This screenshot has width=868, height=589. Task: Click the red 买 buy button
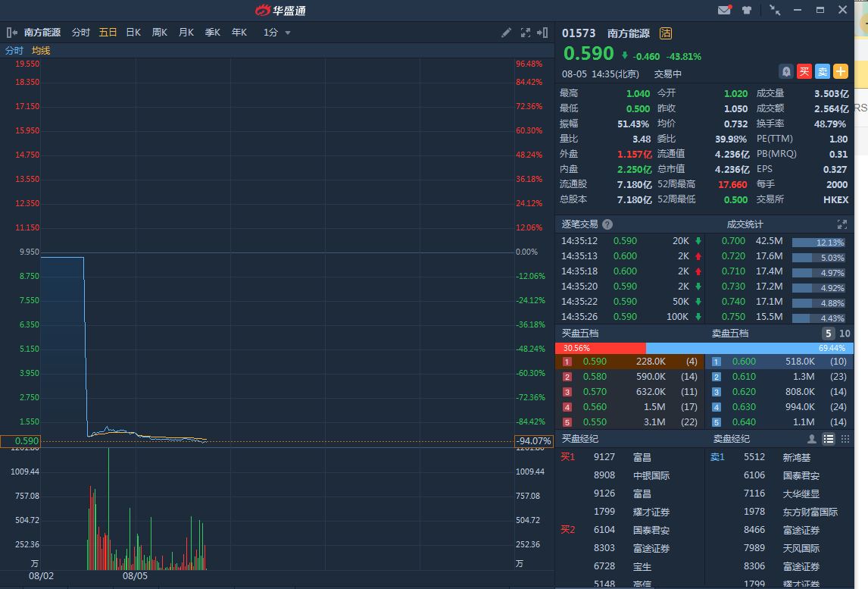[804, 71]
